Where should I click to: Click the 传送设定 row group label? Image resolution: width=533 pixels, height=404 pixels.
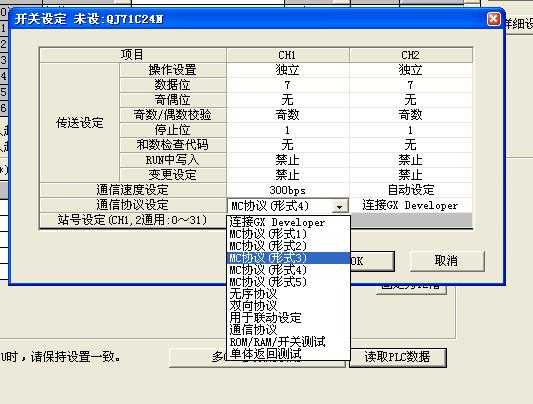pos(80,123)
